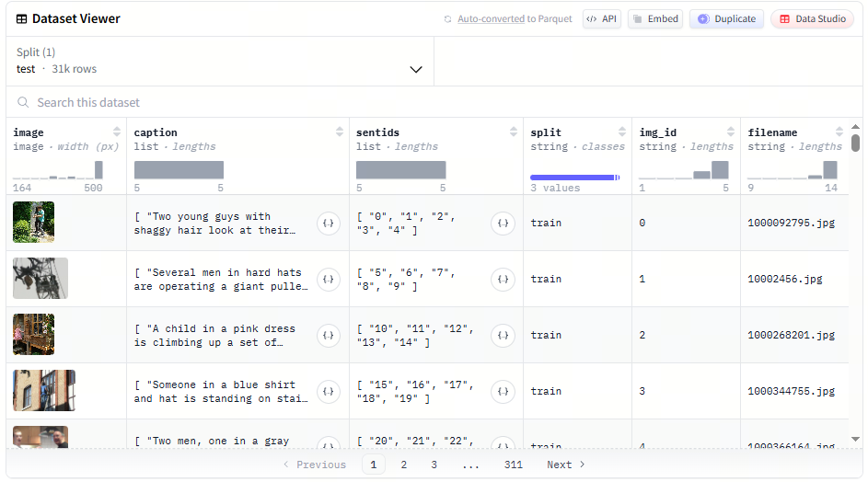Click the search magnifier icon

23,102
